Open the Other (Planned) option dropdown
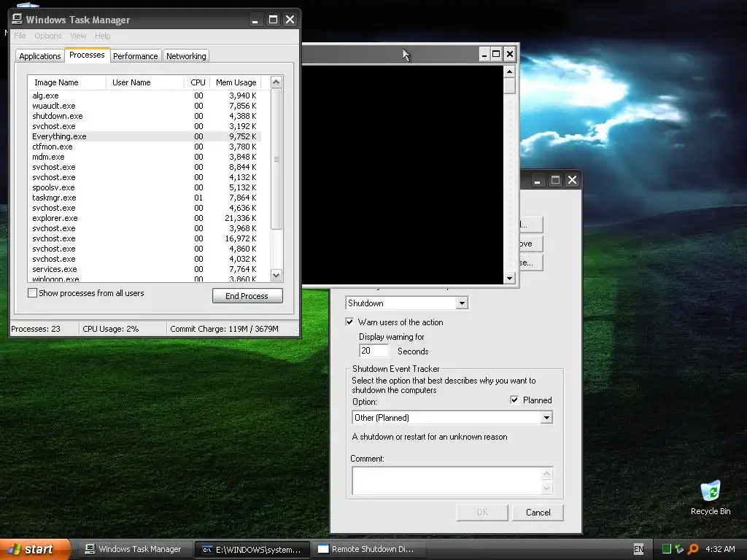The image size is (747, 560). click(x=546, y=418)
